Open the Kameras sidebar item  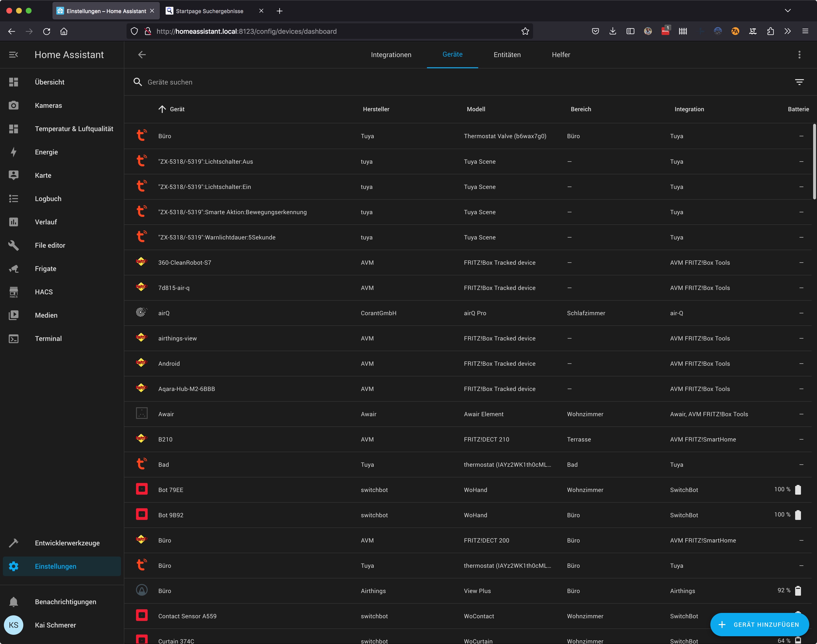click(x=48, y=106)
